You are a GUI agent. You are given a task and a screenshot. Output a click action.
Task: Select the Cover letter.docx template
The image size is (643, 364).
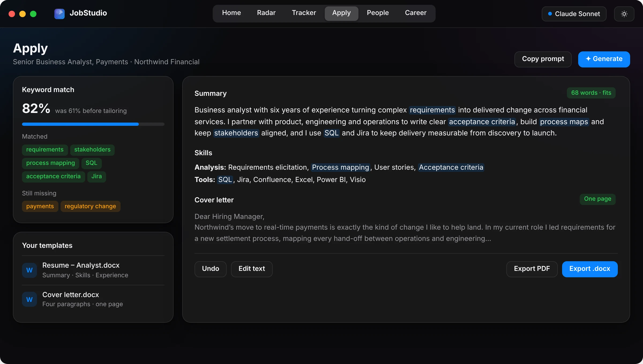click(x=93, y=299)
